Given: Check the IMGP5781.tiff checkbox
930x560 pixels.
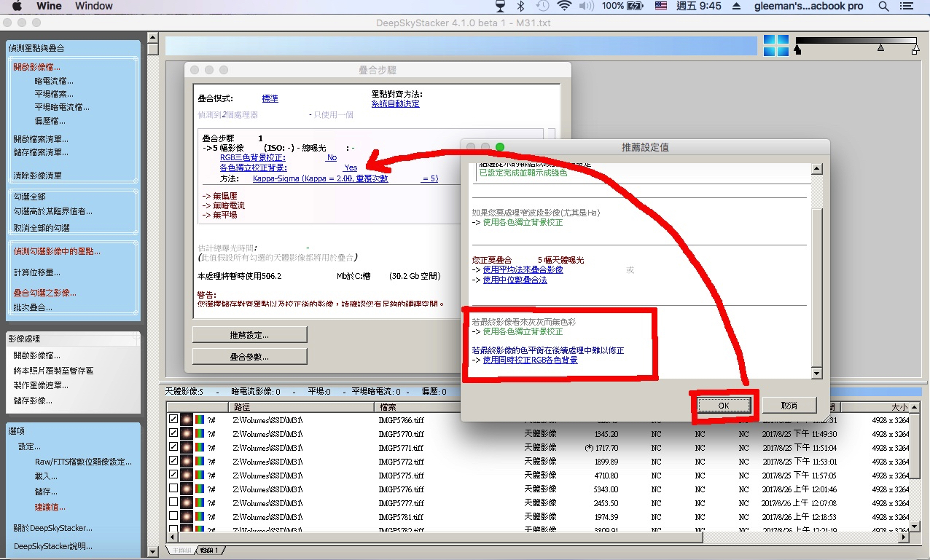Looking at the screenshot, I should [x=173, y=516].
